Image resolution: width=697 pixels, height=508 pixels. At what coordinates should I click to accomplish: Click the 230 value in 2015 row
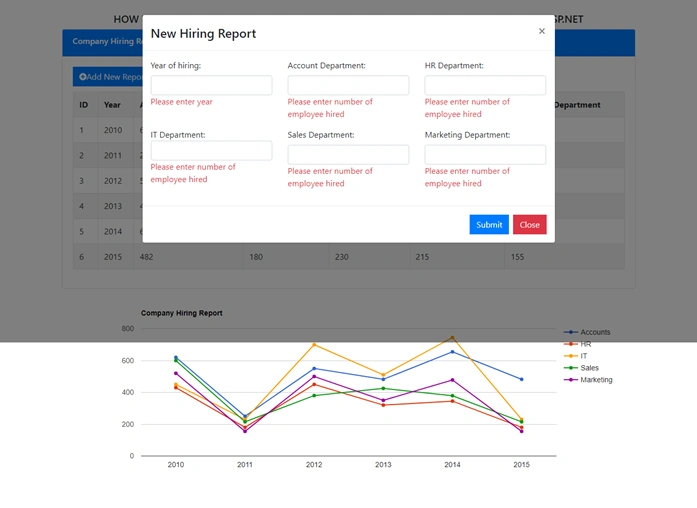coord(341,257)
